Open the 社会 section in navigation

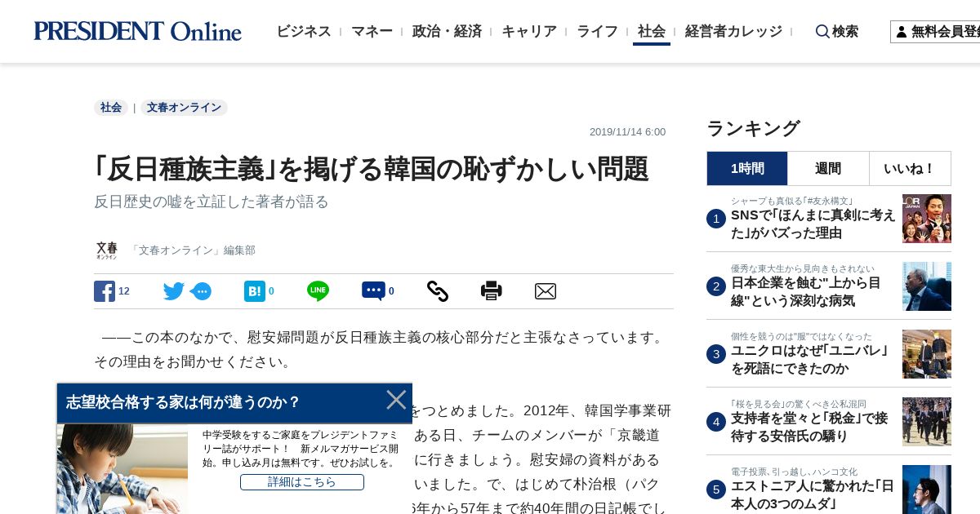[652, 32]
